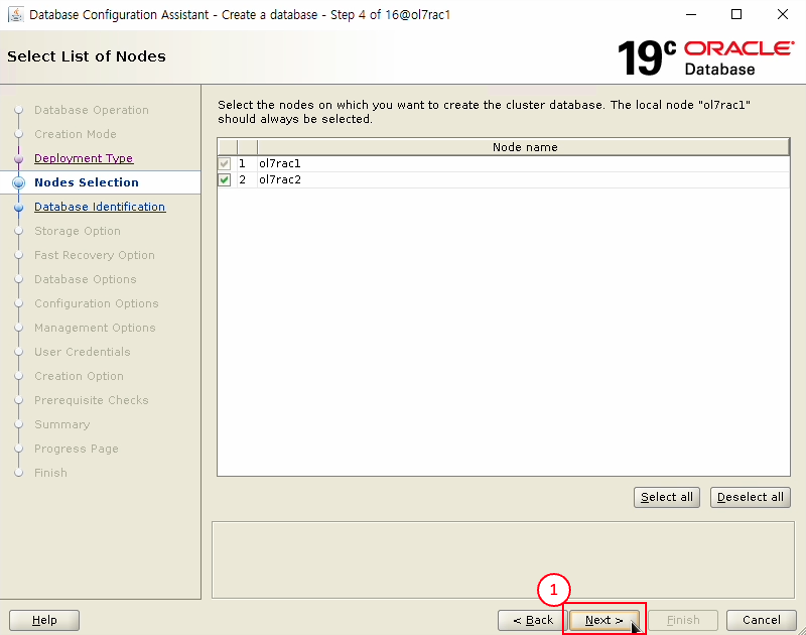Click row number 1 cell

click(x=247, y=164)
